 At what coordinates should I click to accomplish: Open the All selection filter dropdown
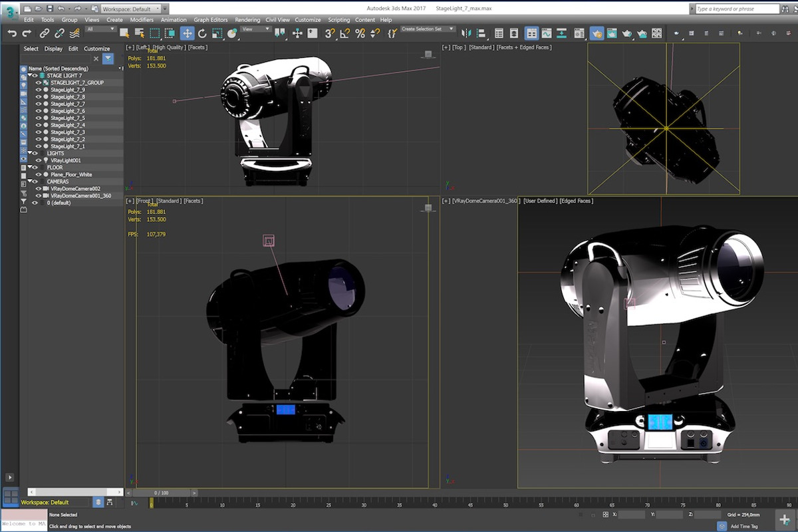pyautogui.click(x=100, y=29)
